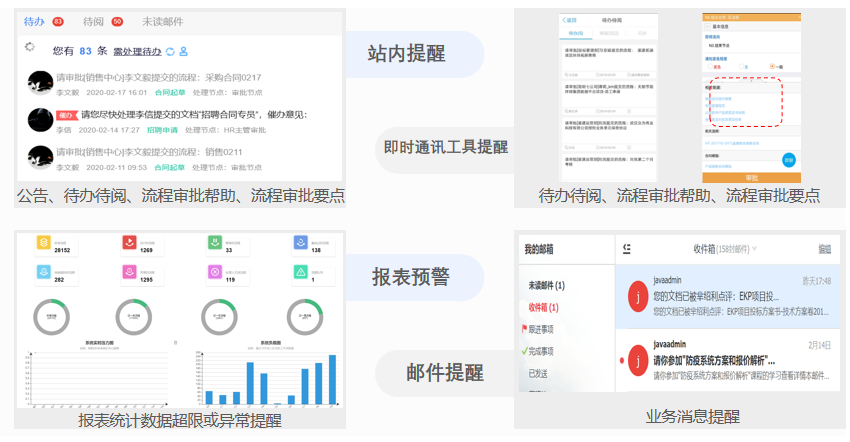Screen dimensions: 850x442
Task: Click the 招聘申请 tag
Action: (162, 130)
